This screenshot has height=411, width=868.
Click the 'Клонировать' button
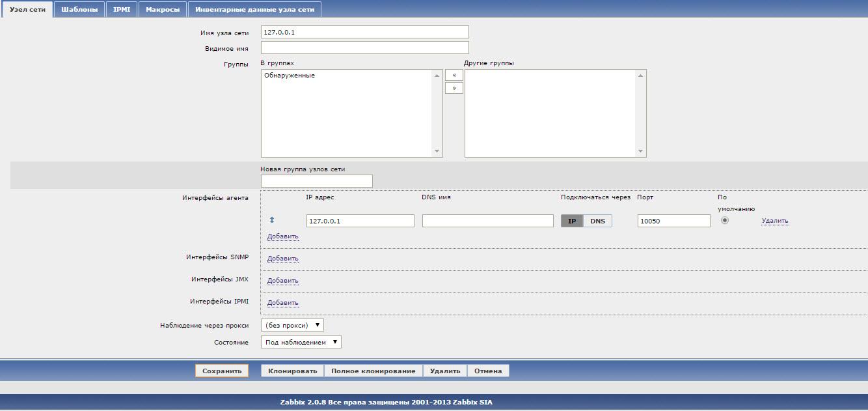pyautogui.click(x=292, y=371)
